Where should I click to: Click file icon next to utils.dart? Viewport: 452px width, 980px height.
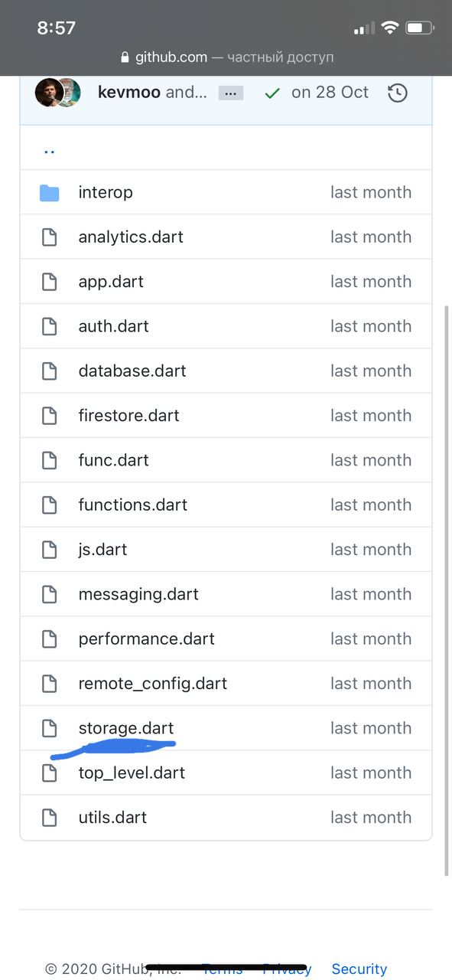coord(50,818)
